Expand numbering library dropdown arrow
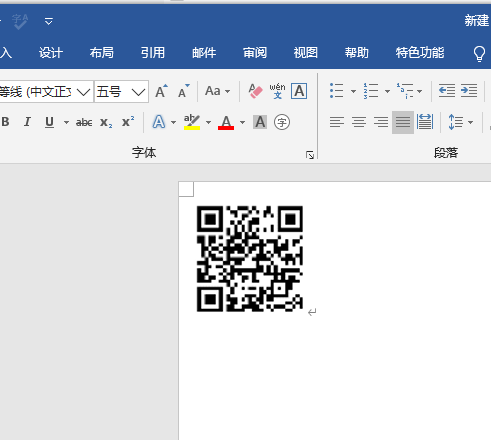This screenshot has width=491, height=440. pos(387,91)
